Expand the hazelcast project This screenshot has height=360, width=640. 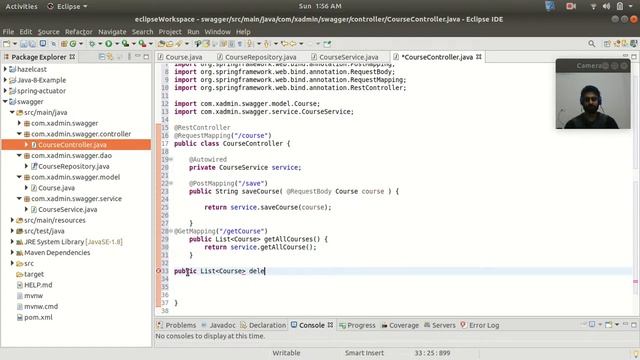(x=5, y=69)
